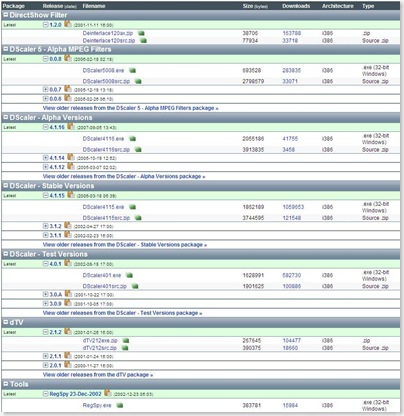Open release notes icon beside RegSpy 23-Dec-2002
The height and width of the screenshot is (416, 404).
[107, 393]
